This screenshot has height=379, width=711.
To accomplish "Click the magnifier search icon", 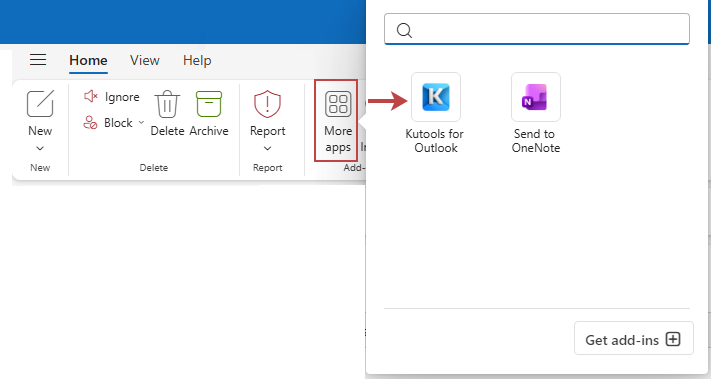I will coord(404,30).
